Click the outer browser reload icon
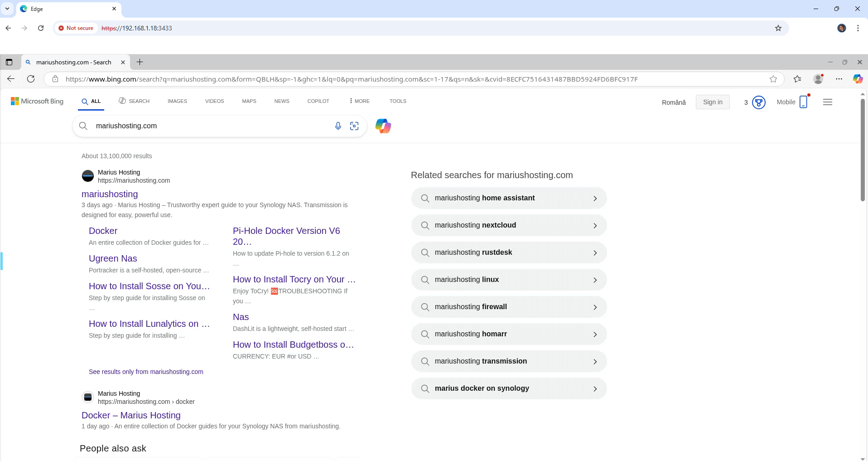Image resolution: width=868 pixels, height=461 pixels. click(41, 28)
